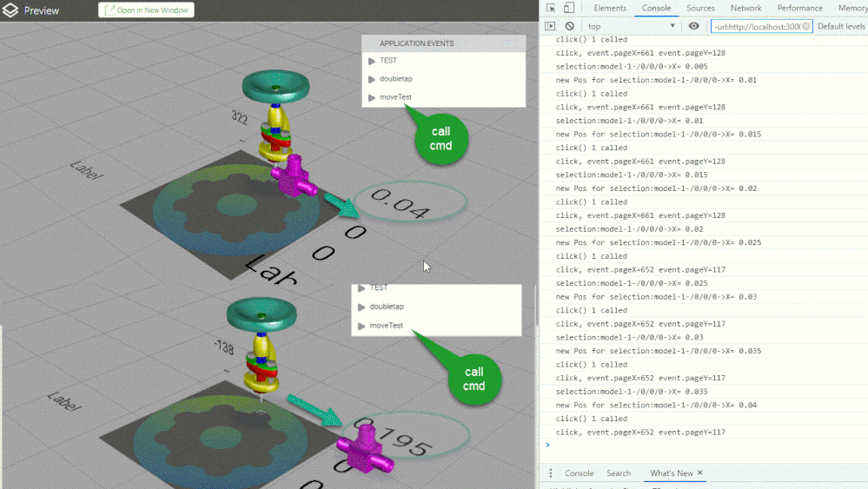The width and height of the screenshot is (868, 489).
Task: Click the Preview layers logo icon
Action: pos(10,10)
